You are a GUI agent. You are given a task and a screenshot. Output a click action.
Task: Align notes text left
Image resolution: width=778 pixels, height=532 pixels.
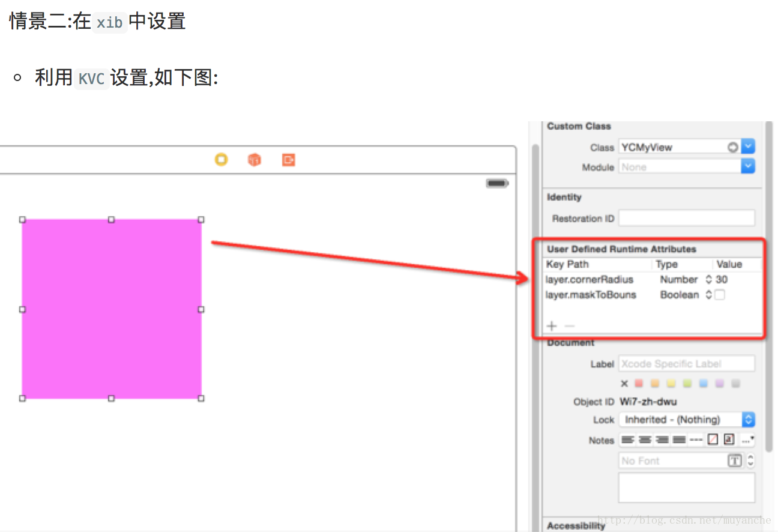tap(627, 440)
